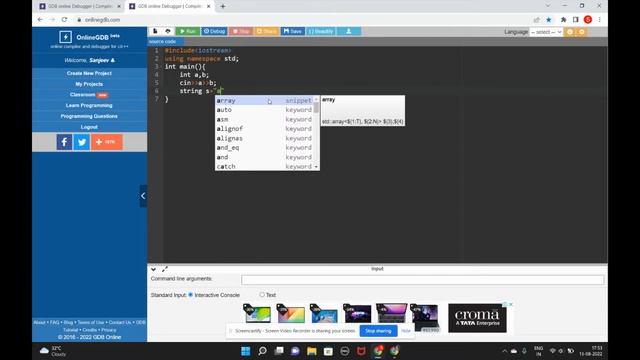Viewport: 640px width, 360px height.
Task: Click the command line arguments input field
Action: coord(422,280)
